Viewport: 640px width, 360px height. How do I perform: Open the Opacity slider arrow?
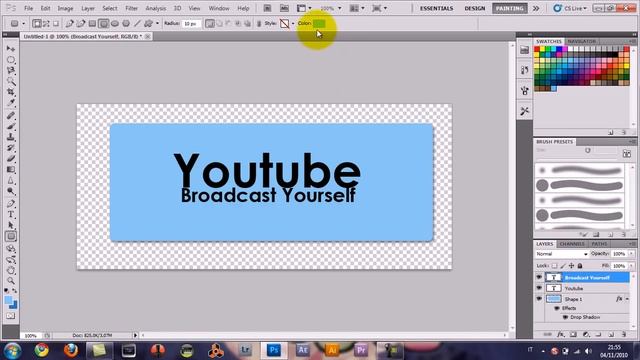pyautogui.click(x=631, y=254)
